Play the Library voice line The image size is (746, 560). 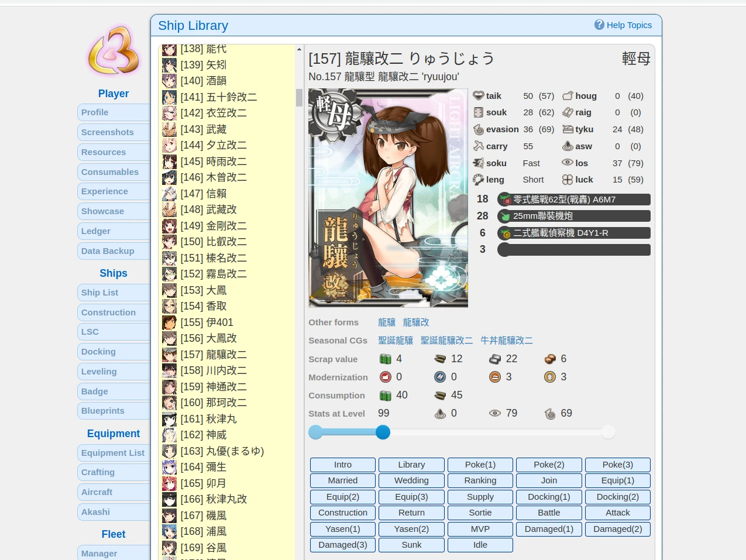[411, 465]
